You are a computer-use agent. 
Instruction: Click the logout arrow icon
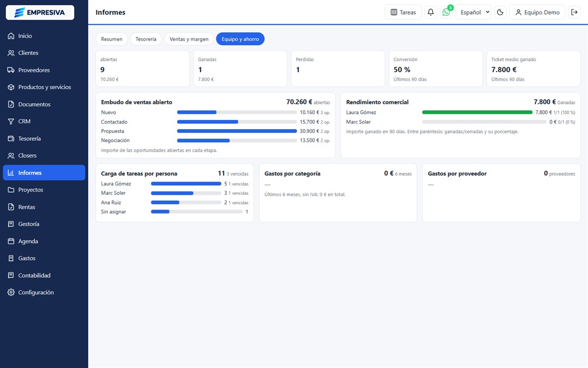coord(575,12)
